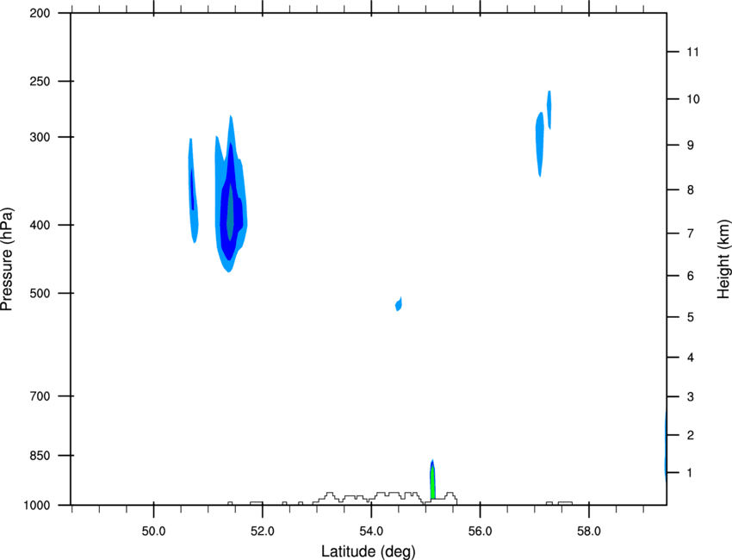Click the 52.0 latitude tick label
This screenshot has height=560, width=732.
click(263, 532)
